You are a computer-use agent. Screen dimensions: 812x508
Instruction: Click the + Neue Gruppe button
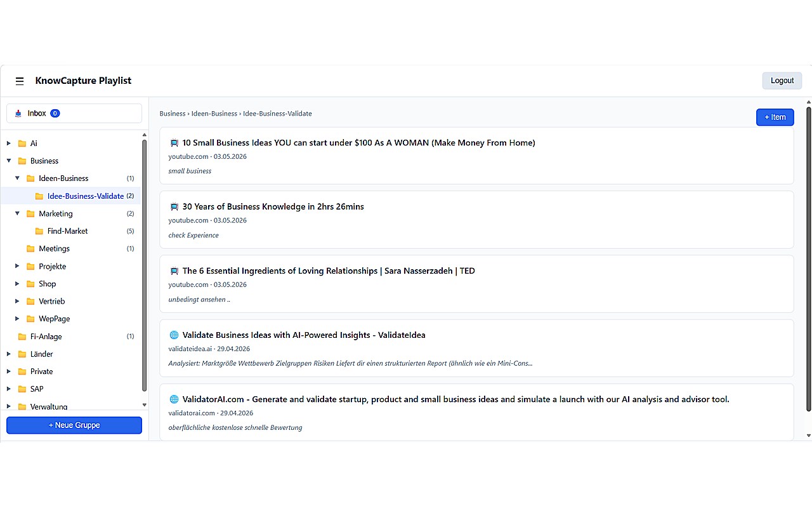[74, 425]
